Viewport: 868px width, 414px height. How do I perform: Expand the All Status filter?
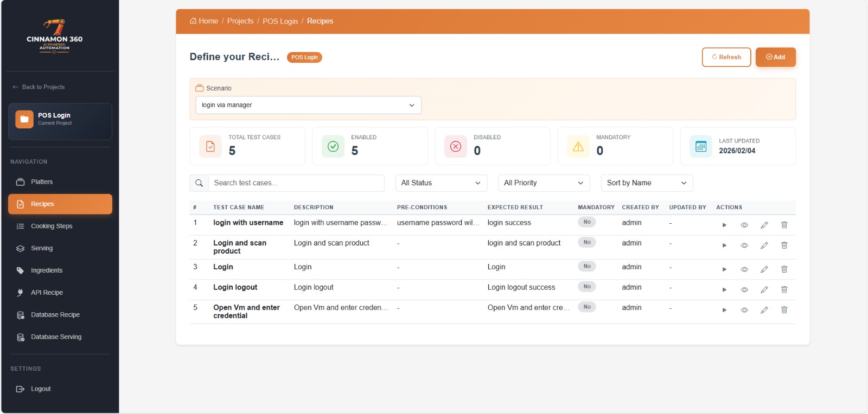[441, 183]
